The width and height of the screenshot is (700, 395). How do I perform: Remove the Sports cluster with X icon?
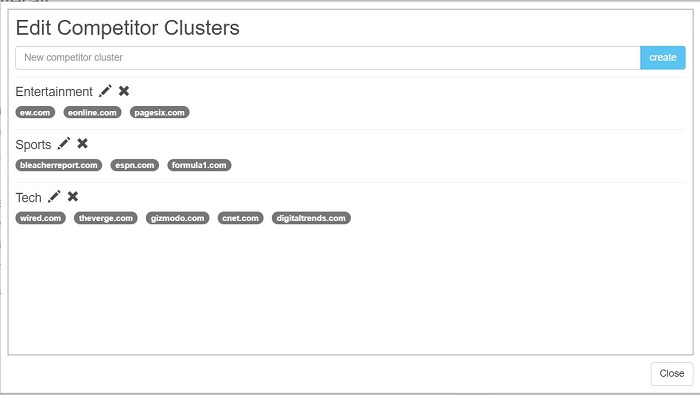click(83, 144)
